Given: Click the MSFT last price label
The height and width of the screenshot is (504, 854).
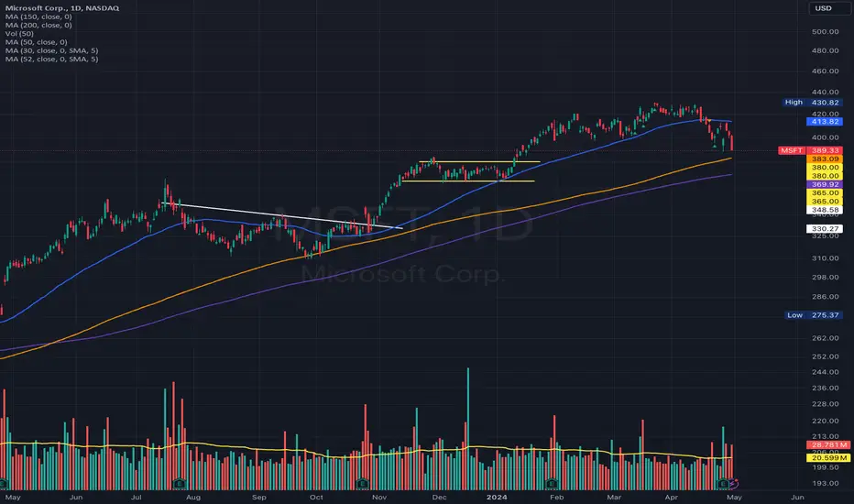Looking at the screenshot, I should click(x=792, y=150).
